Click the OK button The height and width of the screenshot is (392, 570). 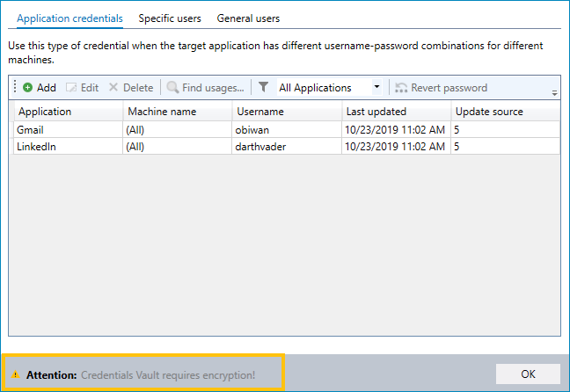click(x=528, y=374)
